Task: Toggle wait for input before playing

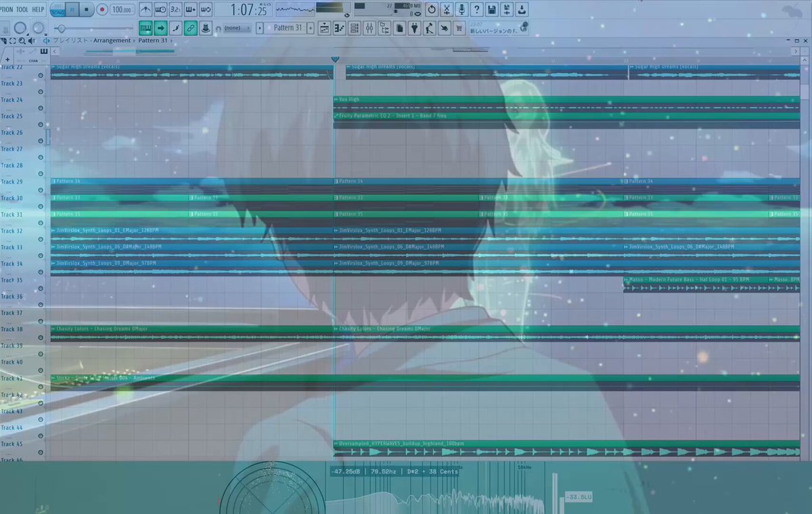Action: coord(160,9)
